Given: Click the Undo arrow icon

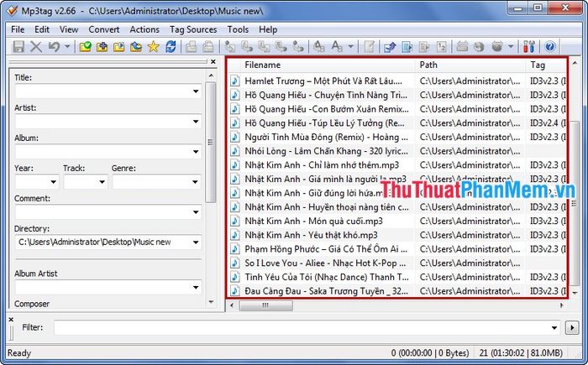Looking at the screenshot, I should click(54, 47).
